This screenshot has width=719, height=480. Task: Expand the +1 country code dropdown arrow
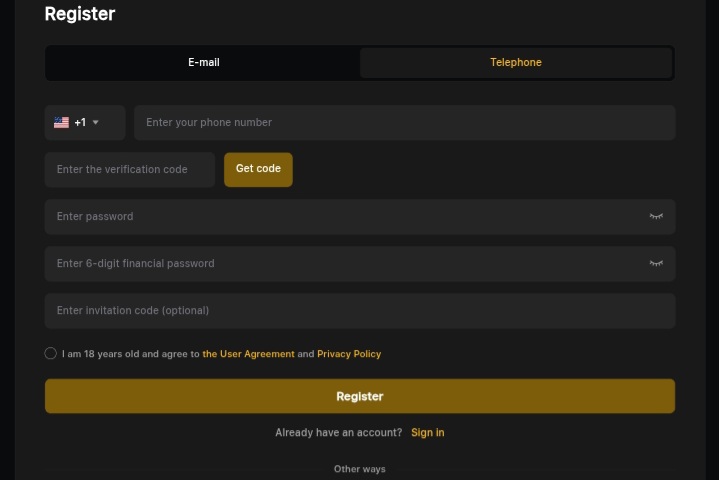point(96,122)
